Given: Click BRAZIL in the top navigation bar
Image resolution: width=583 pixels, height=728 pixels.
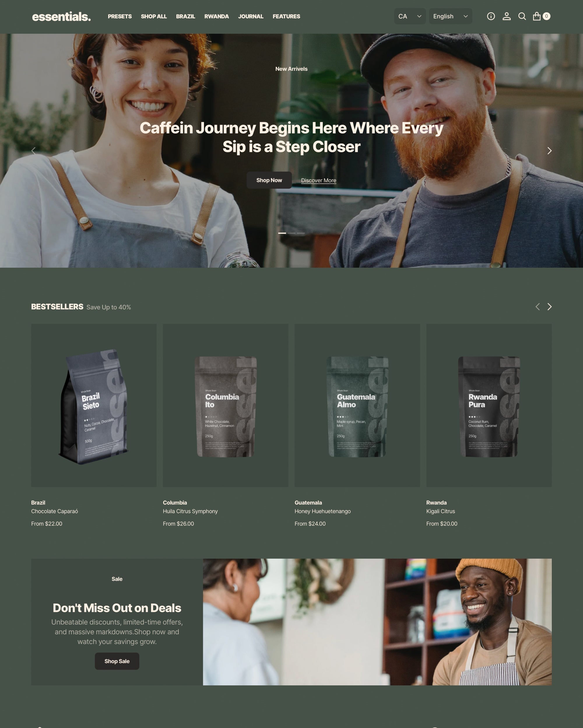Looking at the screenshot, I should [x=186, y=16].
